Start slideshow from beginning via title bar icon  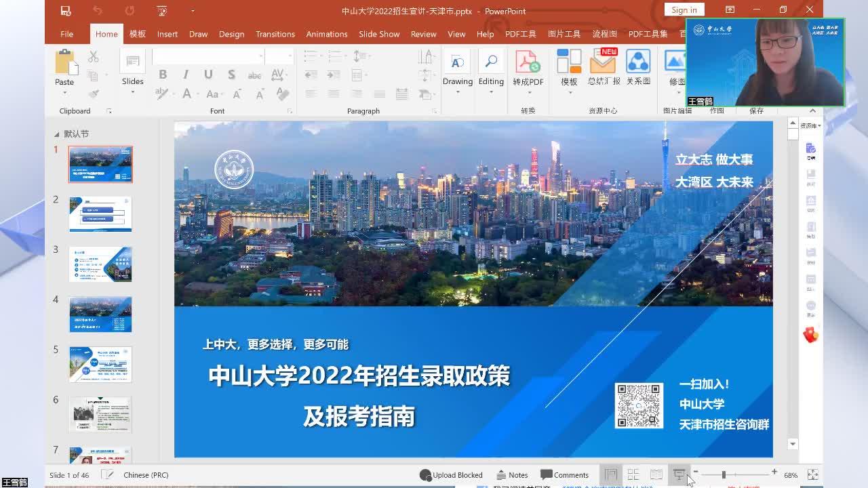click(161, 10)
